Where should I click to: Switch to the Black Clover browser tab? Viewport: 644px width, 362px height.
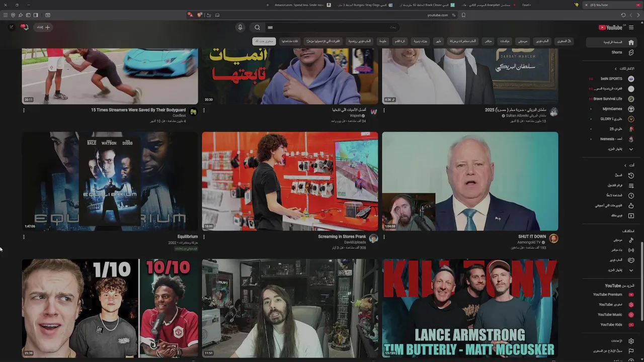point(427,5)
